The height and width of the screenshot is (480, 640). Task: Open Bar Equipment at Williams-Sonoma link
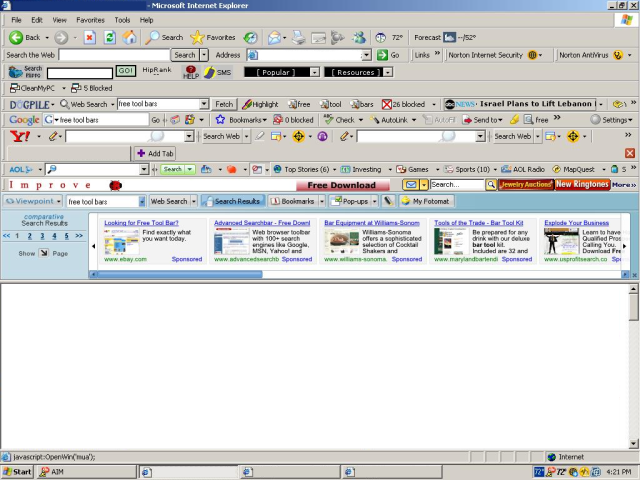[x=372, y=223]
